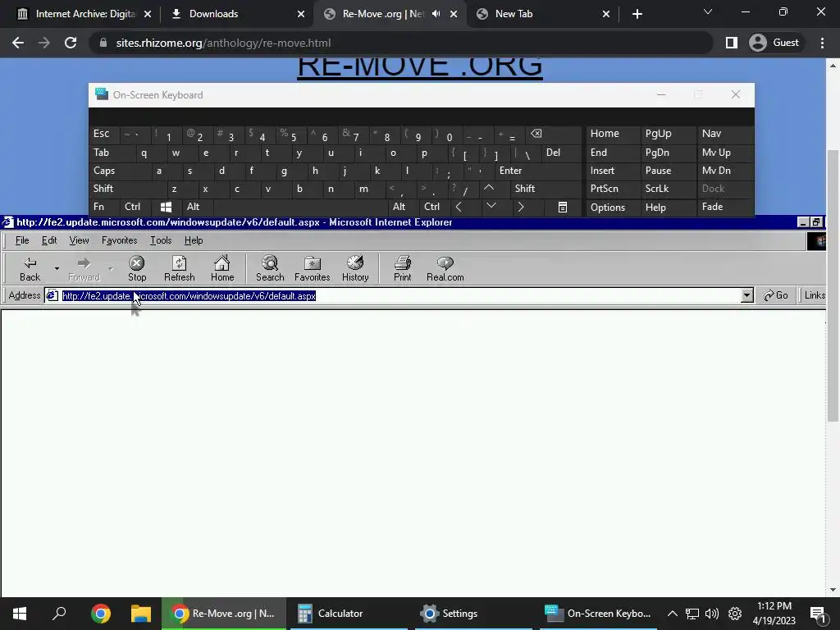Click the Chrome address bar URL
840x630 pixels.
click(223, 43)
